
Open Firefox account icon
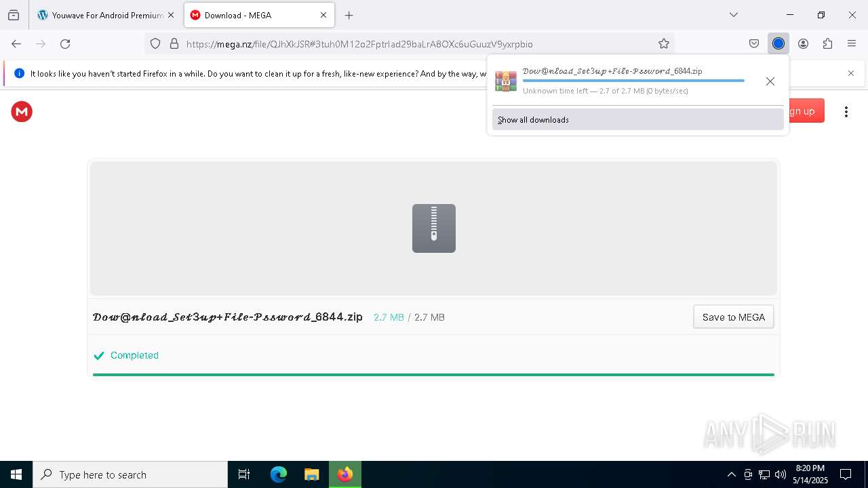(803, 43)
